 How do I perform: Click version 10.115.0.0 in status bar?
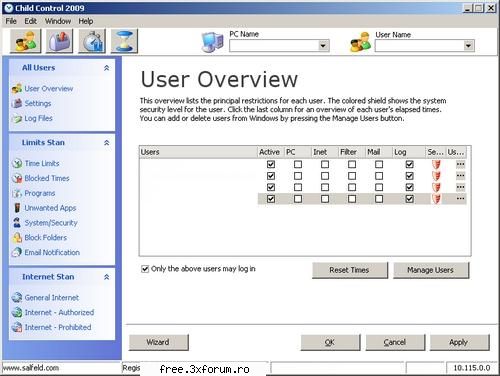tap(471, 368)
